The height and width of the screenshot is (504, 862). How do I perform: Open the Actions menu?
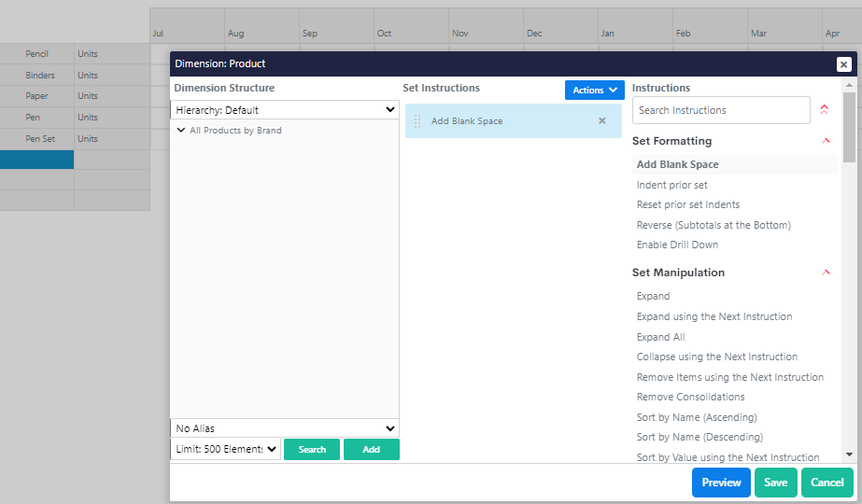(594, 91)
